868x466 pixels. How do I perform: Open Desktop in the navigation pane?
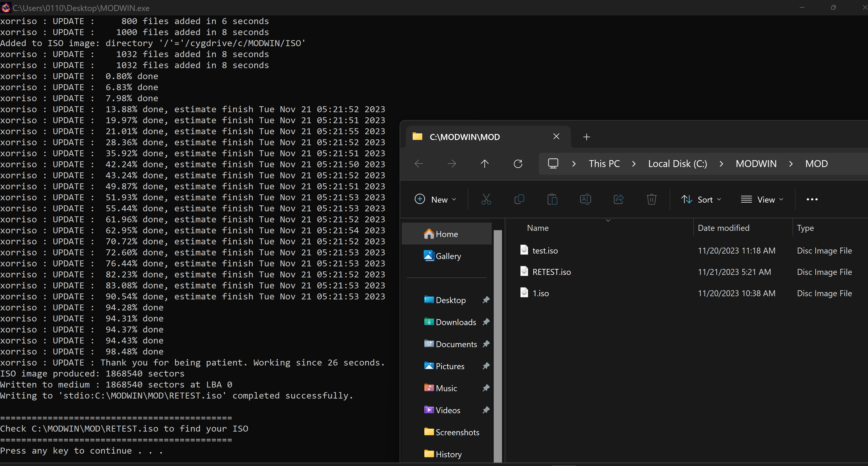coord(447,300)
